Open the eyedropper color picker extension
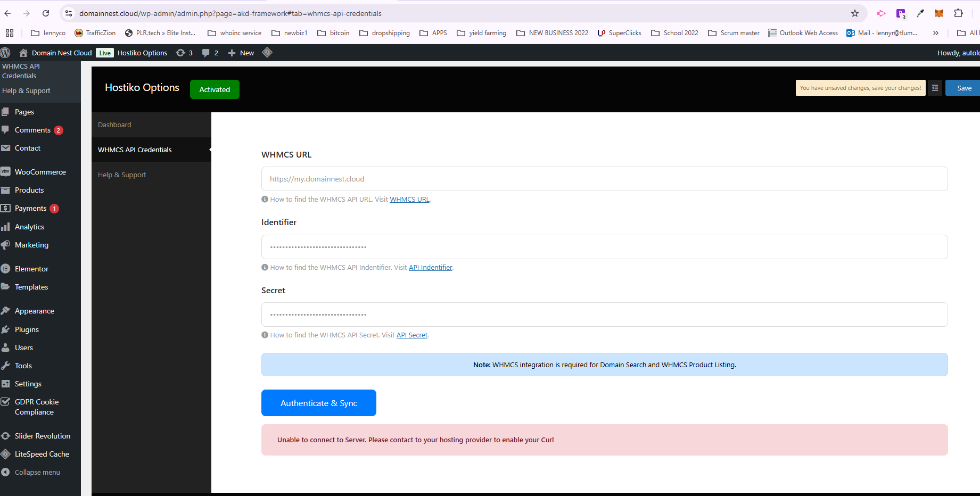This screenshot has width=980, height=496. tap(920, 13)
